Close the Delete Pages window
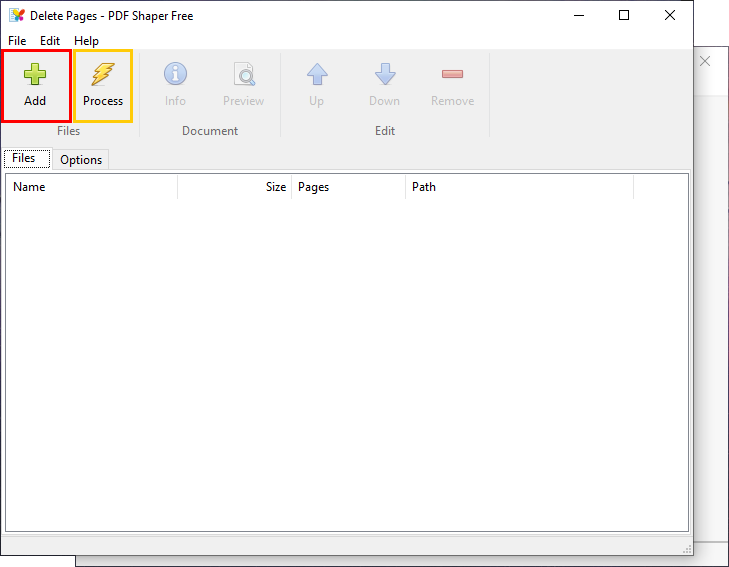Screen dimensions: 729x567 [x=669, y=15]
